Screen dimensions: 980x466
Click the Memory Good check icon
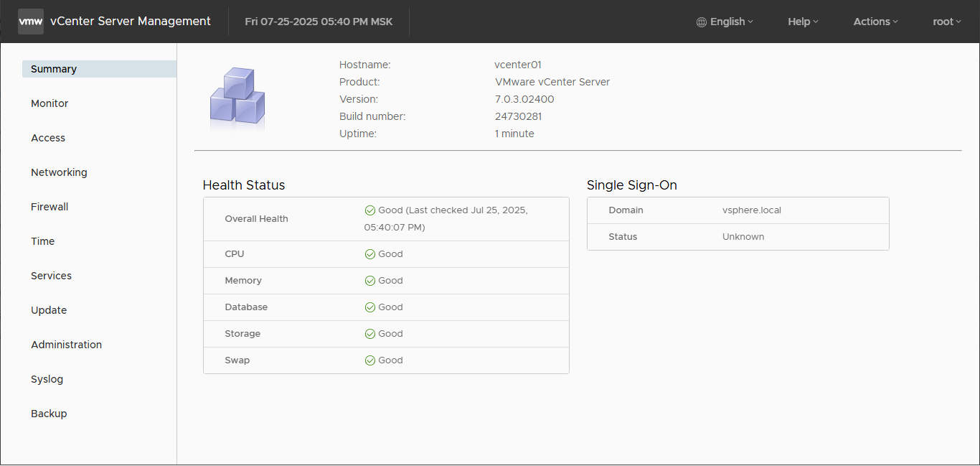tap(370, 281)
